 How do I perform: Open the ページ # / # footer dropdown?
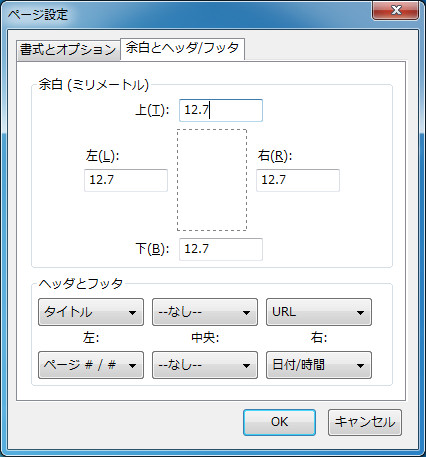tap(91, 365)
